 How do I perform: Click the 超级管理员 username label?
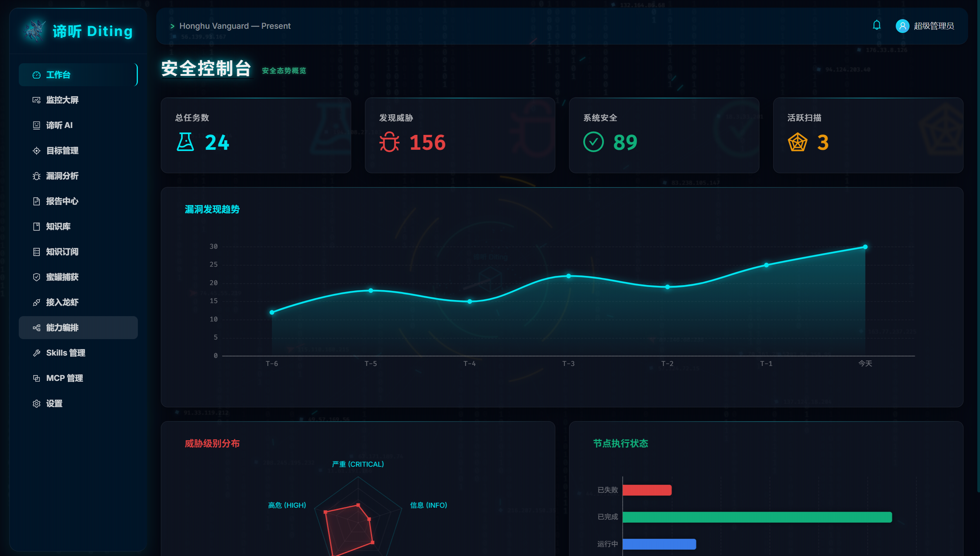(x=934, y=26)
